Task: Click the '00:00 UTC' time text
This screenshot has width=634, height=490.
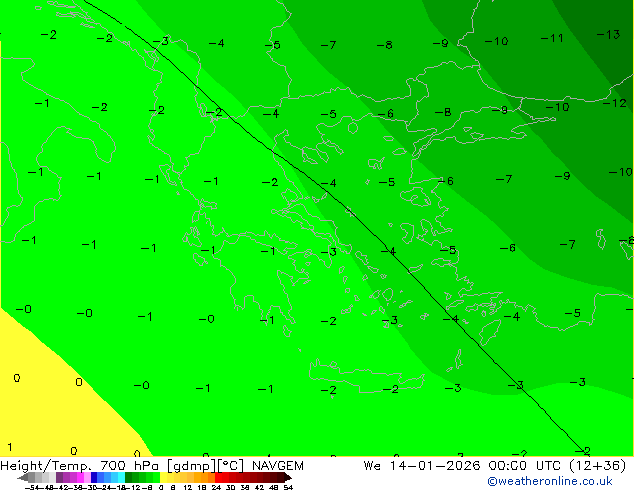Action: [x=524, y=466]
